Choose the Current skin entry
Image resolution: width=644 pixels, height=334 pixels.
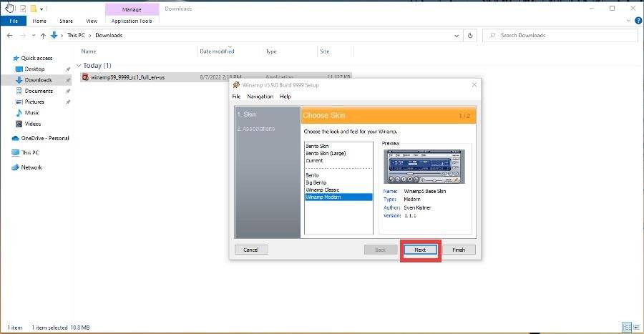coord(314,161)
